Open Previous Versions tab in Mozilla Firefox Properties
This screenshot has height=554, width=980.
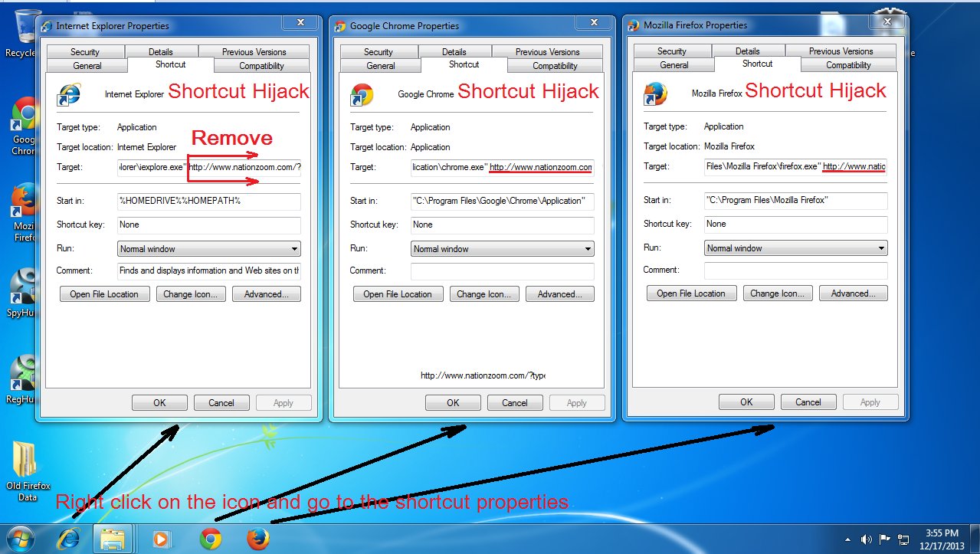[841, 51]
